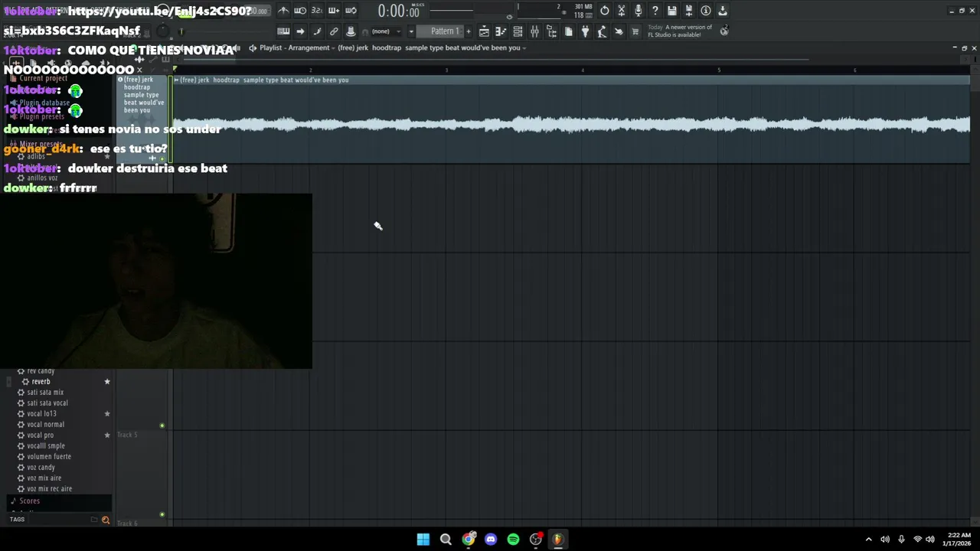Select the voz candy preset
Viewport: 980px width, 551px height.
click(41, 467)
